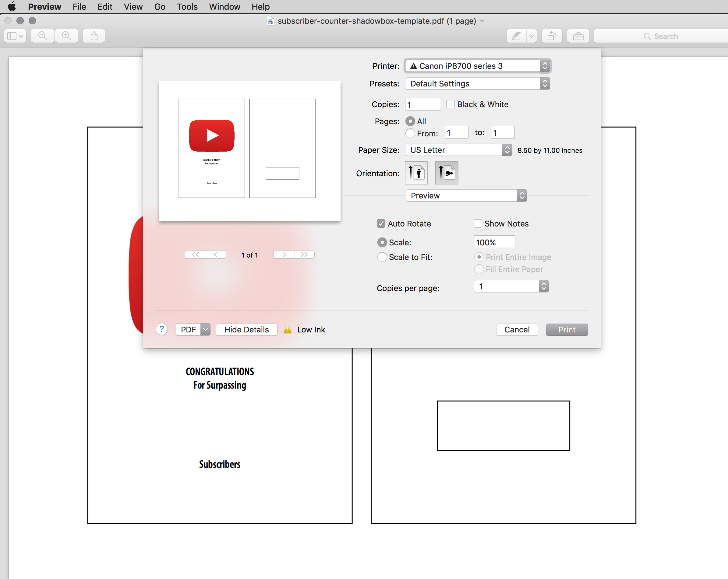Click the Markup toolbar icon

(516, 36)
